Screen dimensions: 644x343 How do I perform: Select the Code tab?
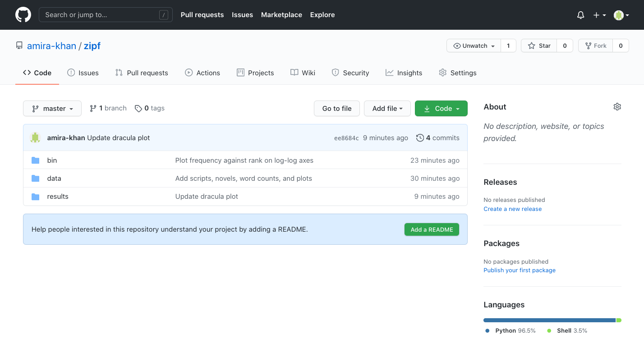[37, 73]
